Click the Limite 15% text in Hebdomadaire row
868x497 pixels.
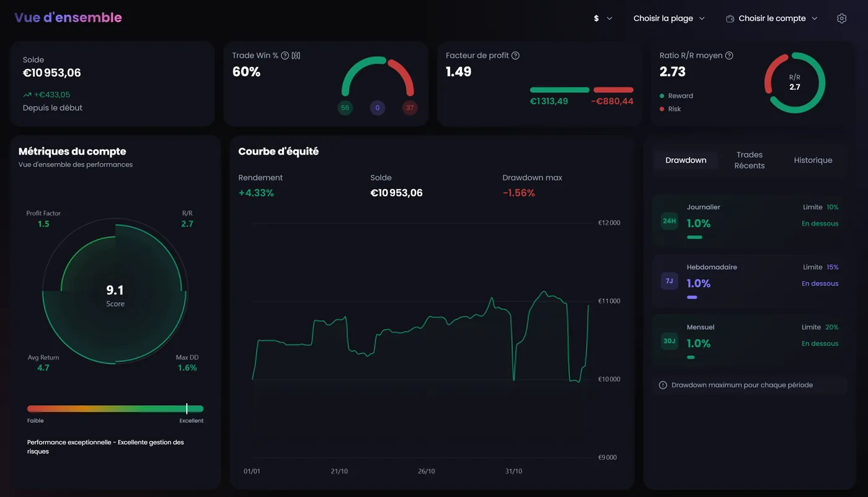[820, 267]
